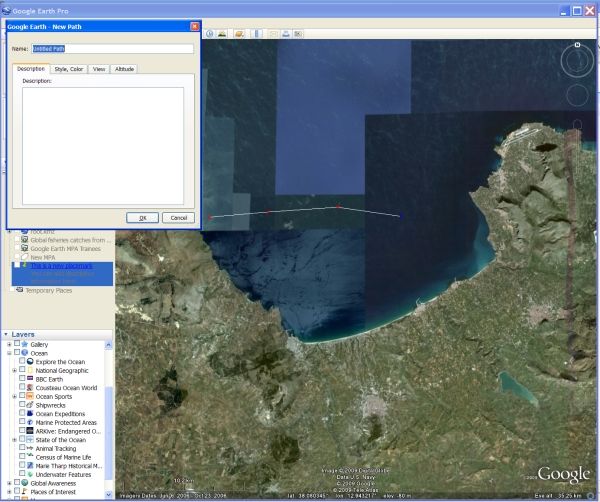Enable the Ocean layer checkbox
Image resolution: width=600 pixels, height=502 pixels.
coord(17,352)
